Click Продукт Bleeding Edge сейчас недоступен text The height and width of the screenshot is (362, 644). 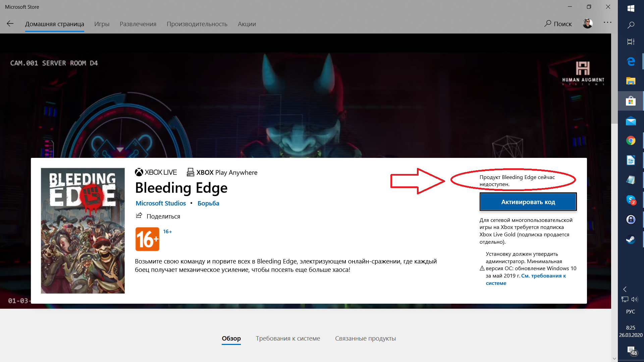(x=517, y=180)
